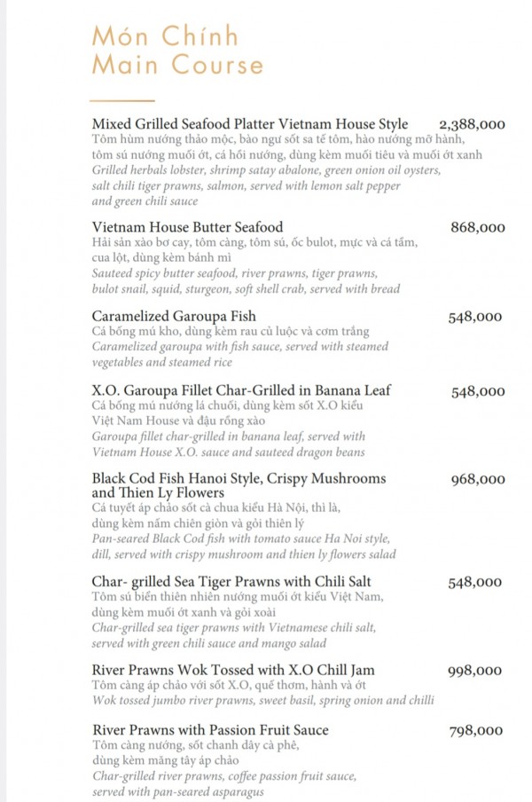Screen dimensions: 532x802
Task: Open X.O. Garoupa Fillet Char-Grilled item
Action: [x=241, y=390]
